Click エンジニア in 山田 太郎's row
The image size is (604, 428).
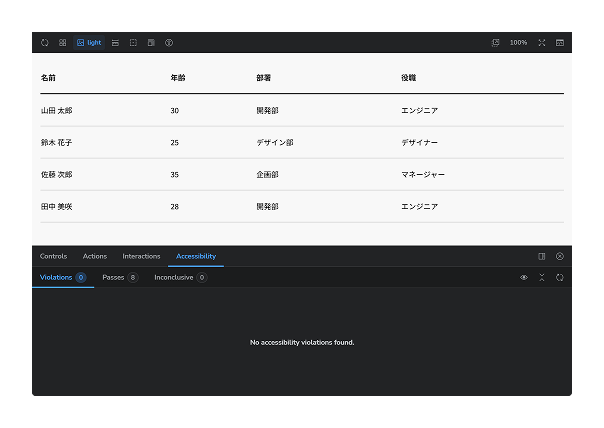(419, 111)
